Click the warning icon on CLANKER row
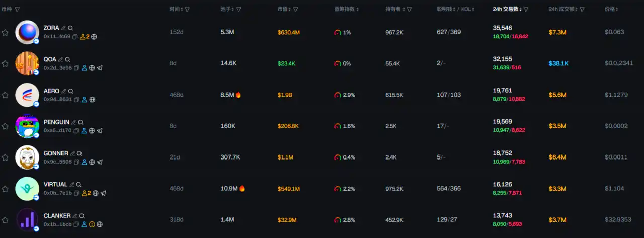 tap(92, 224)
